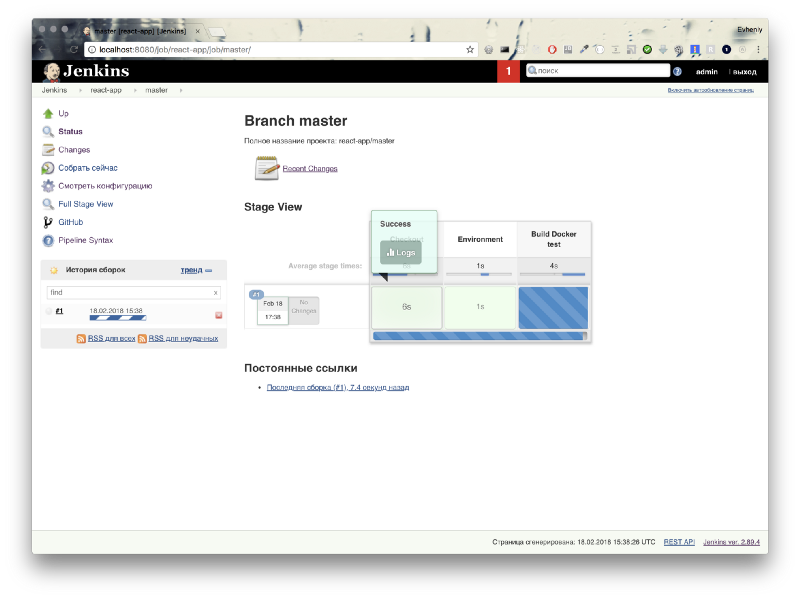Expand the dropdown arrow after react-app breadcrumb
The width and height of the screenshot is (800, 599).
pyautogui.click(x=135, y=90)
